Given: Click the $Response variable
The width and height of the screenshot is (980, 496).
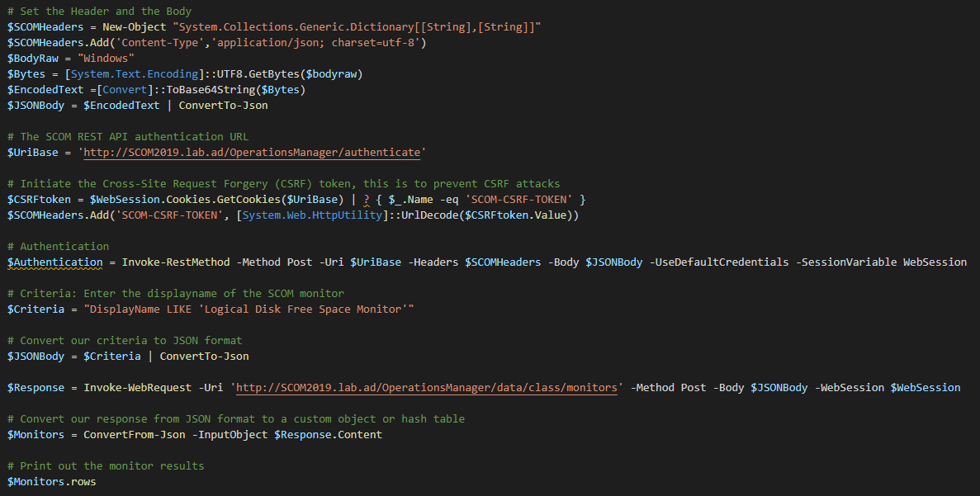Looking at the screenshot, I should 36,387.
